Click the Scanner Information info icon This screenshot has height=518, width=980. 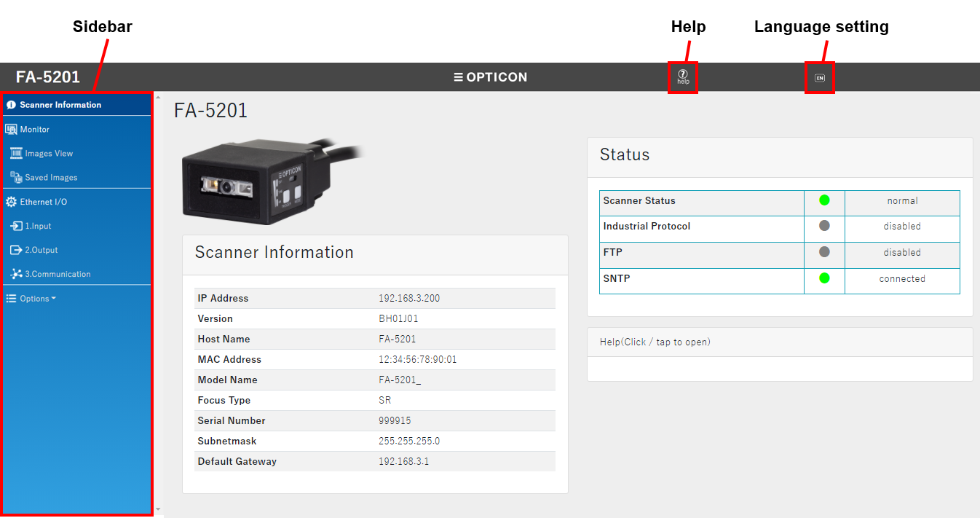(11, 105)
